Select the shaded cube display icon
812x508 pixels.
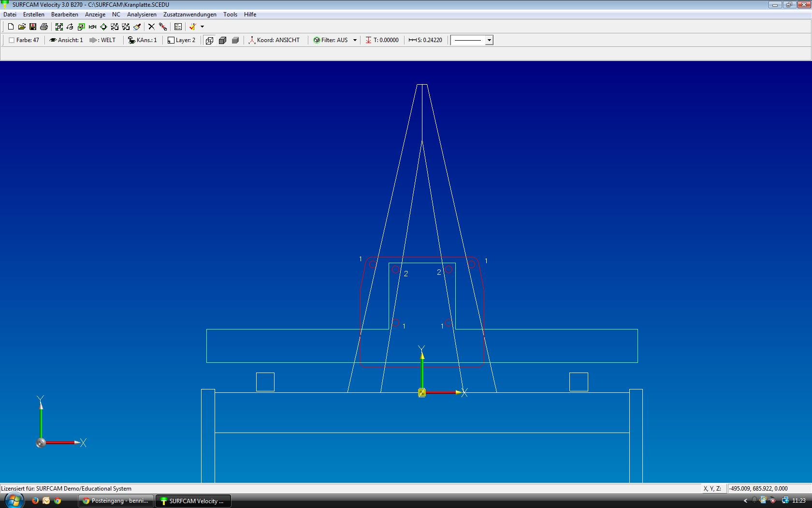[235, 40]
